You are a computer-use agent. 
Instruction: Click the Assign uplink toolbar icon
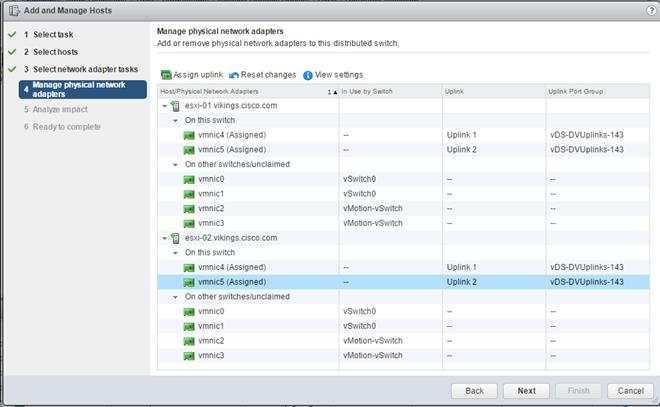166,75
